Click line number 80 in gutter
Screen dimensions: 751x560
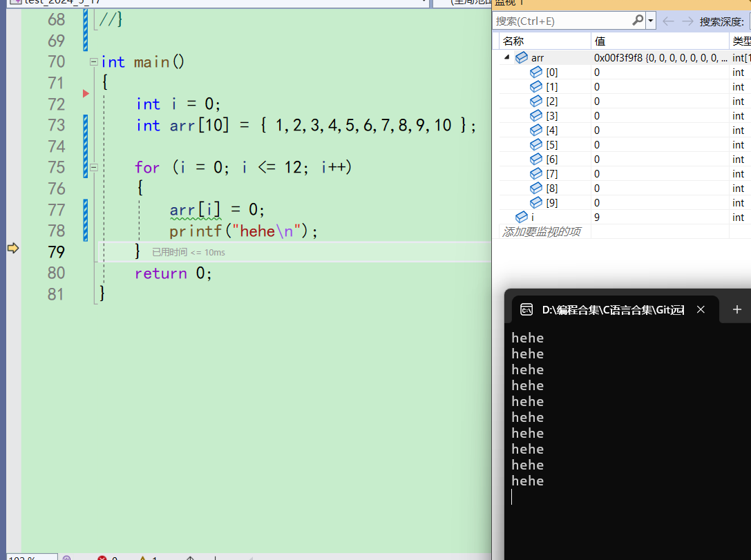coord(57,273)
